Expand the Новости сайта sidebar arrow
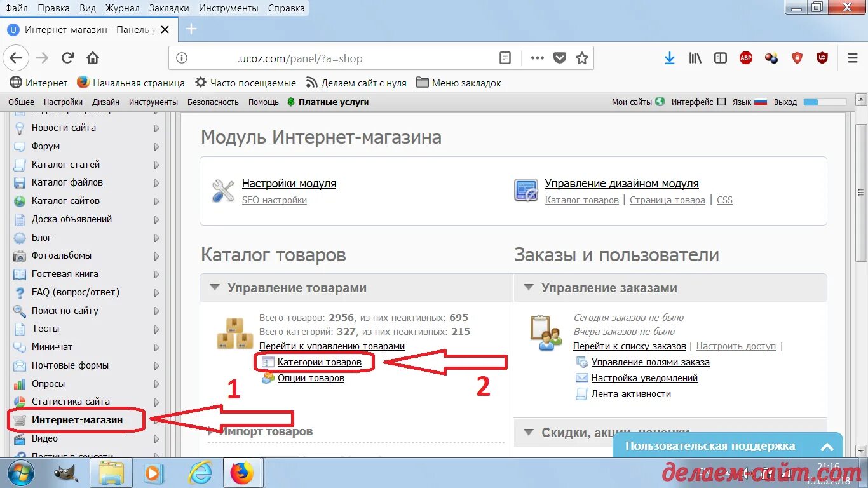Image resolution: width=868 pixels, height=488 pixels. [156, 128]
